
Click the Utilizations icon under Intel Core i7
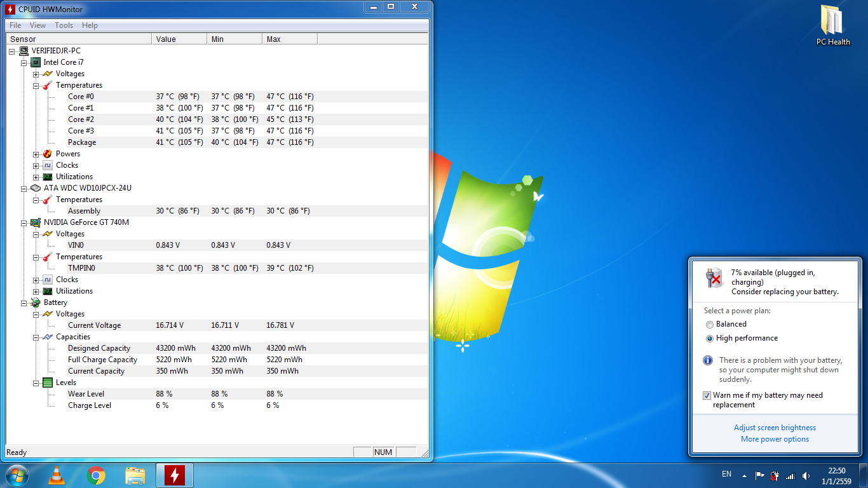48,177
